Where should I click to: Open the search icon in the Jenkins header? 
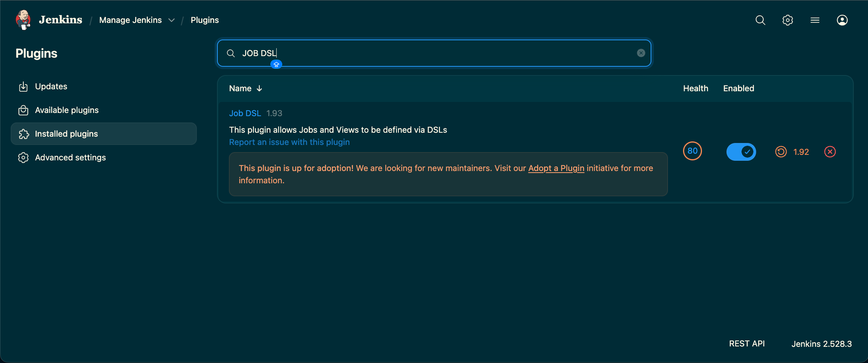[760, 20]
